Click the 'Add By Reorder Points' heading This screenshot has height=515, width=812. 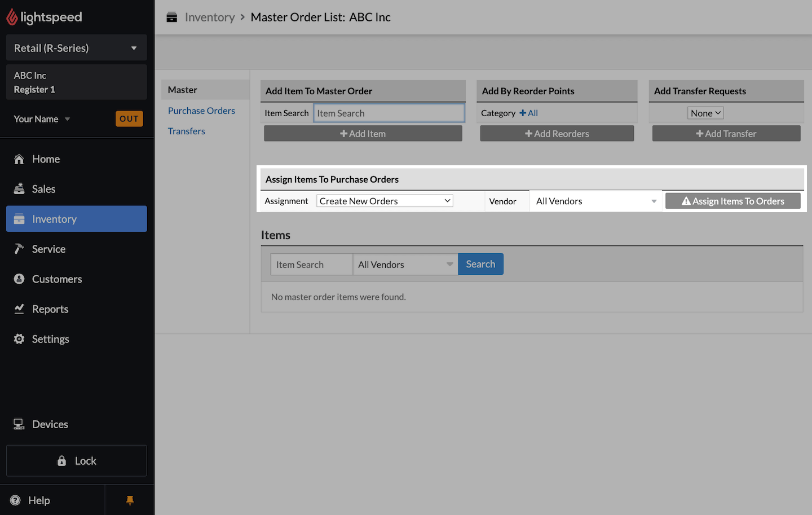pos(528,91)
